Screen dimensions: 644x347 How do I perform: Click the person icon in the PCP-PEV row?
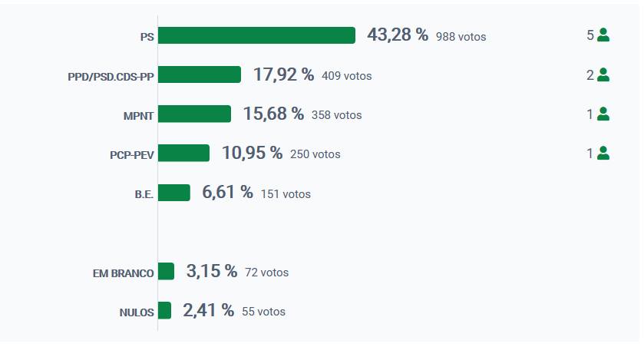[x=603, y=153]
